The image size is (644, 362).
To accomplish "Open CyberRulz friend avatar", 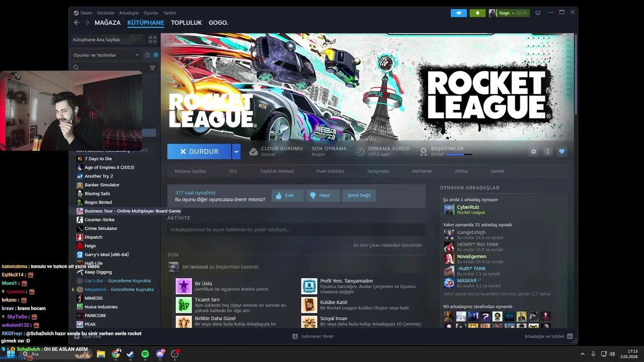I will 449,210.
